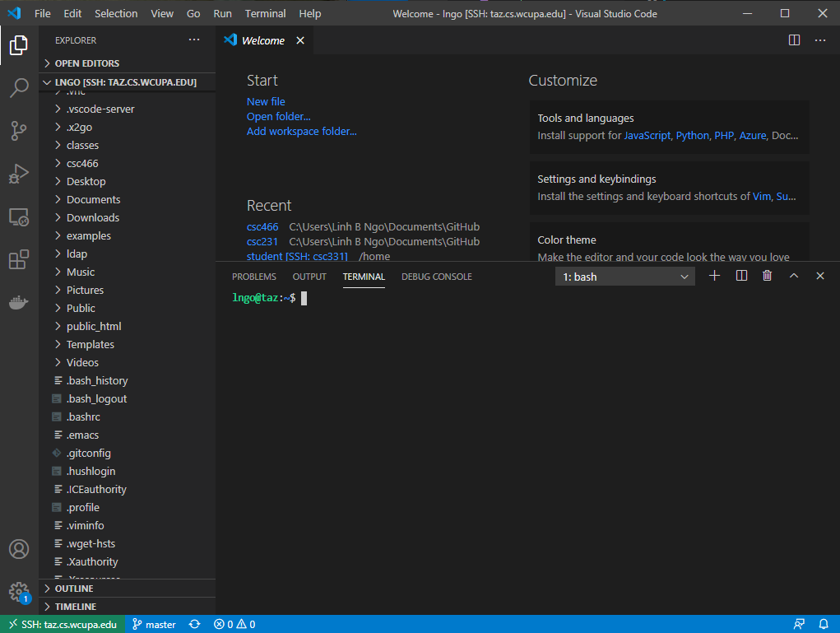Switch to the Output tab
The height and width of the screenshot is (633, 840).
coord(309,277)
